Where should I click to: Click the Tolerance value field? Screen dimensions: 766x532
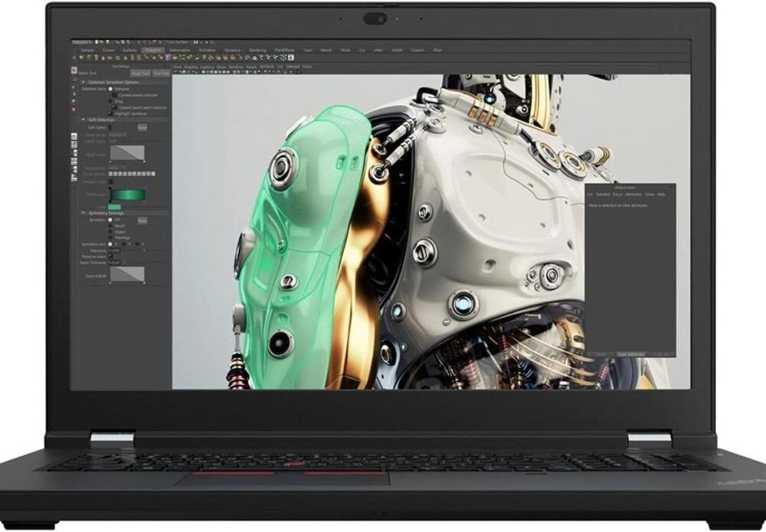click(x=114, y=250)
